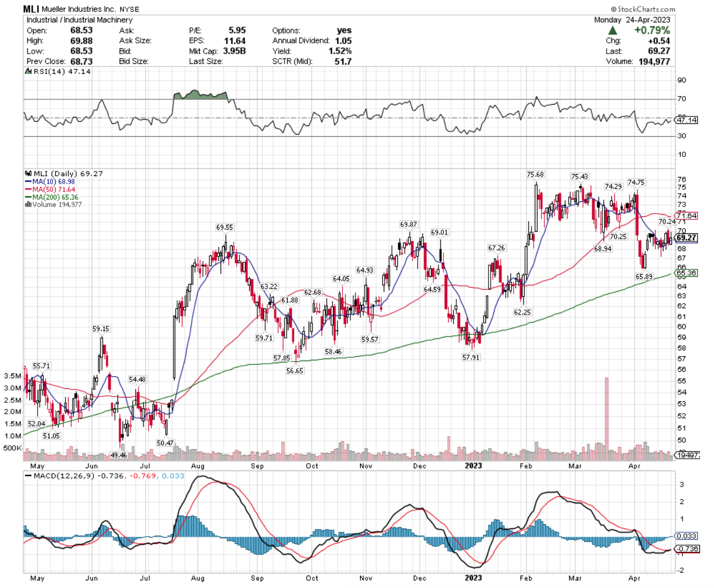The image size is (714, 588).
Task: Click the RSI(14) 47.14 indicator label
Action: pos(62,71)
